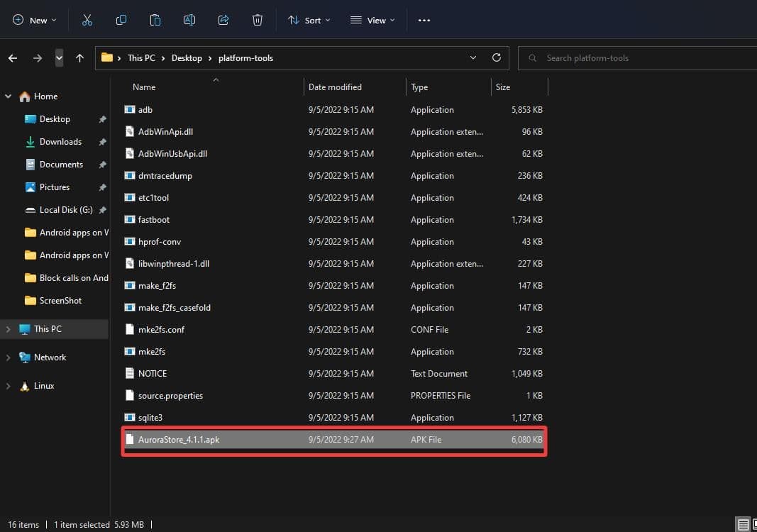Open the See more ellipsis menu

click(x=424, y=20)
